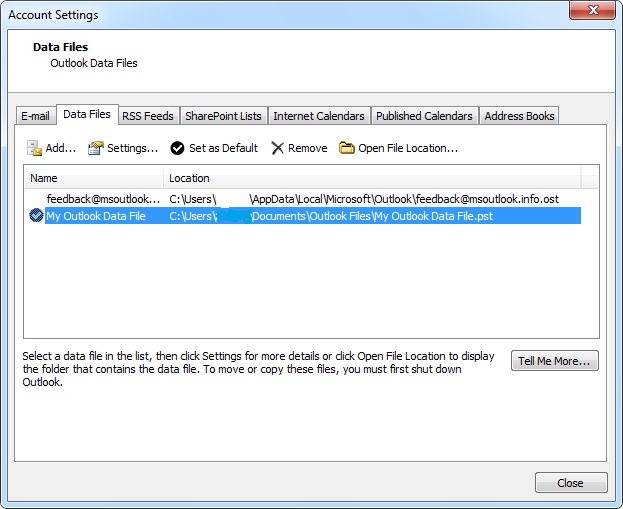Screen dimensions: 623x509
Task: Click the Tell Me More button
Action: point(554,361)
